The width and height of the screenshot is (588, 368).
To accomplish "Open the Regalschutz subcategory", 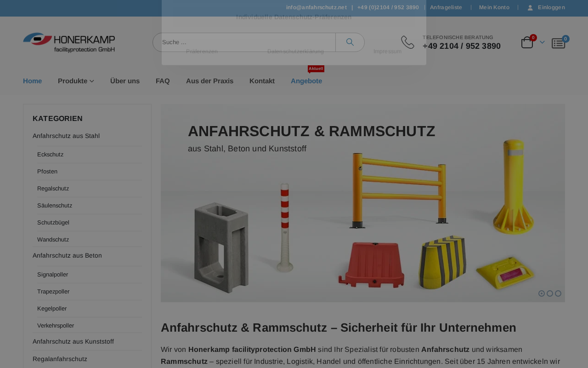I will coord(53,188).
